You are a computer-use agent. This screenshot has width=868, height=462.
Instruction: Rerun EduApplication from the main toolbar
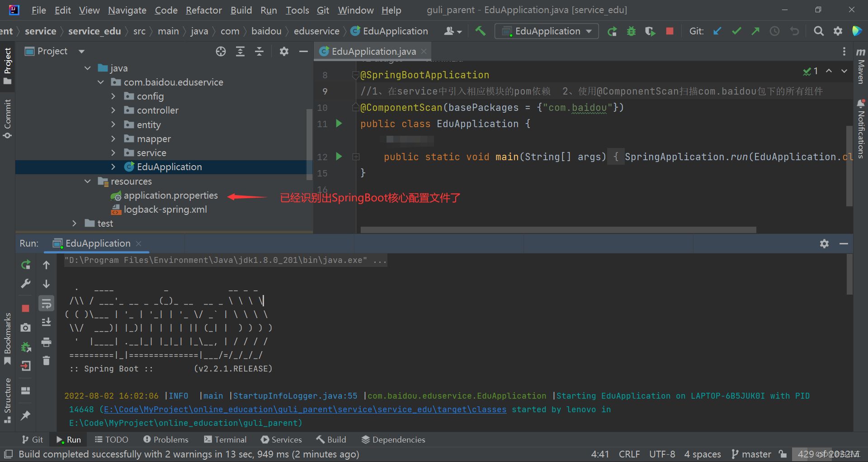point(612,31)
